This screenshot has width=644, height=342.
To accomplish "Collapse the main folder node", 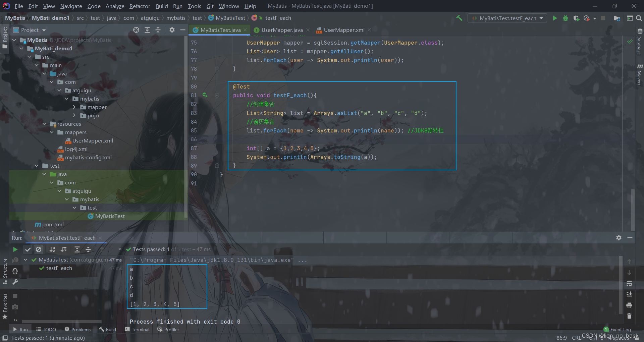I will [37, 65].
